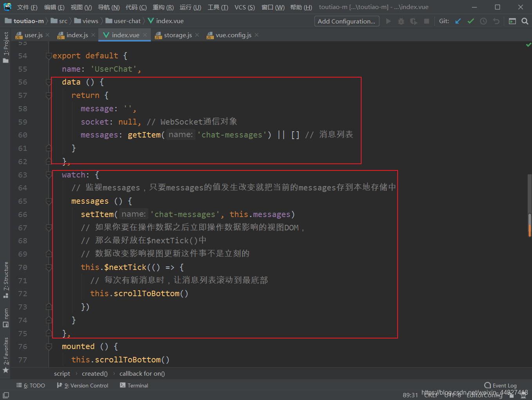Click created() in the bottom breadcrumb
This screenshot has width=532, height=400.
pos(95,374)
